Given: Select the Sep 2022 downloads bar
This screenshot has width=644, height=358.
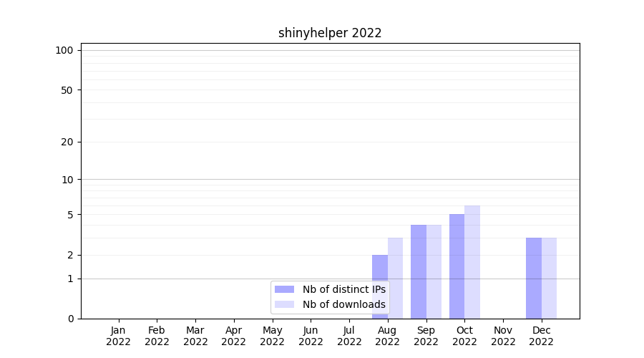Looking at the screenshot, I should tap(434, 271).
